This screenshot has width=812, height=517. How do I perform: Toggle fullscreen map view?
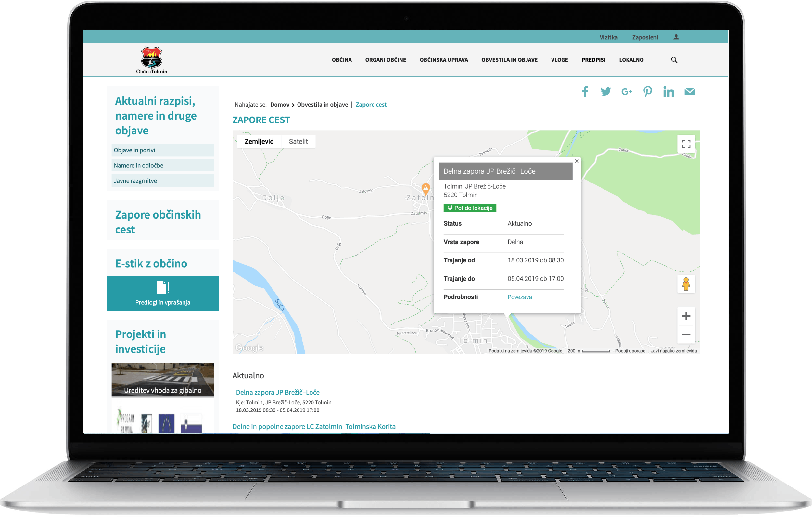click(x=686, y=144)
